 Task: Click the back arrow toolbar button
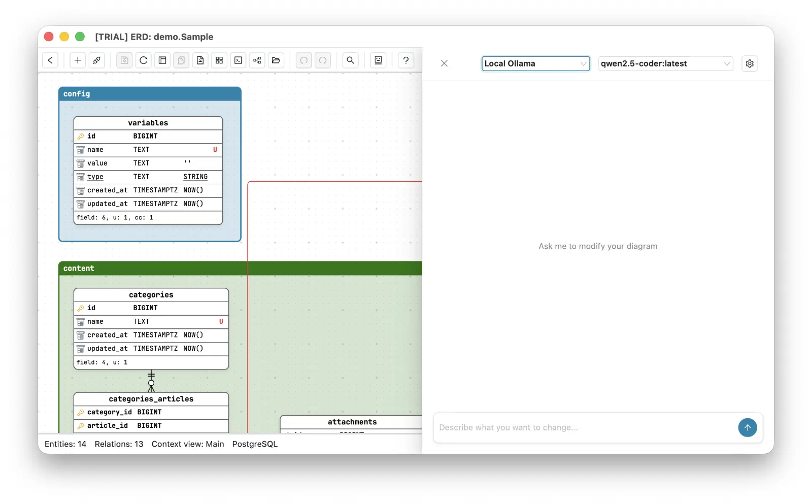[50, 60]
